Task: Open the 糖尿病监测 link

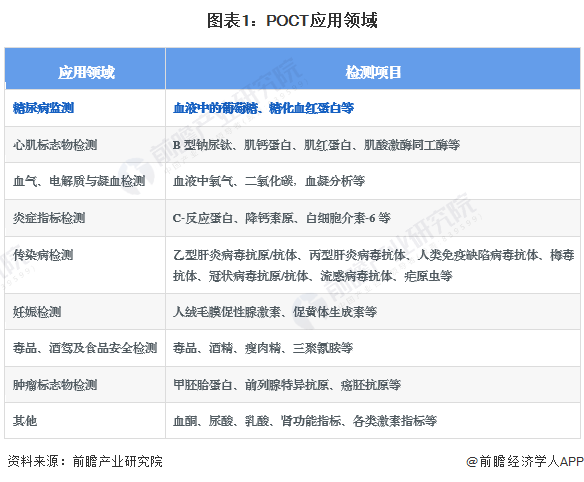Action: point(43,108)
